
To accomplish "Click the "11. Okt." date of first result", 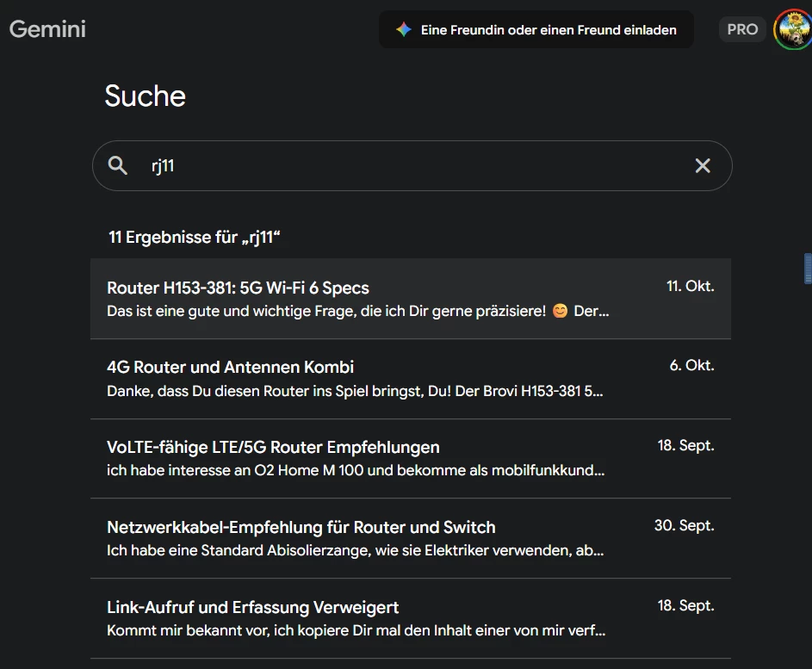I will [x=690, y=286].
